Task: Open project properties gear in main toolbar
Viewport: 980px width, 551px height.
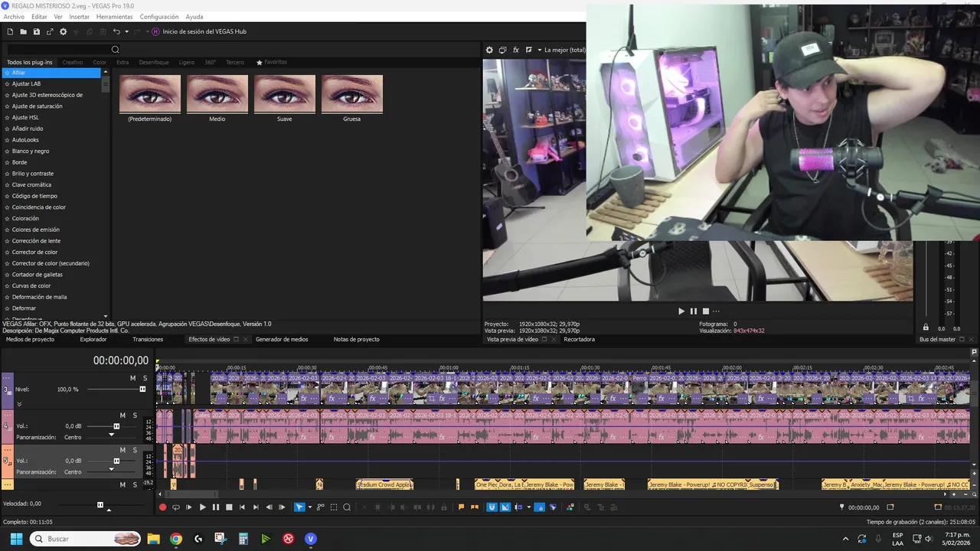Action: pos(63,31)
